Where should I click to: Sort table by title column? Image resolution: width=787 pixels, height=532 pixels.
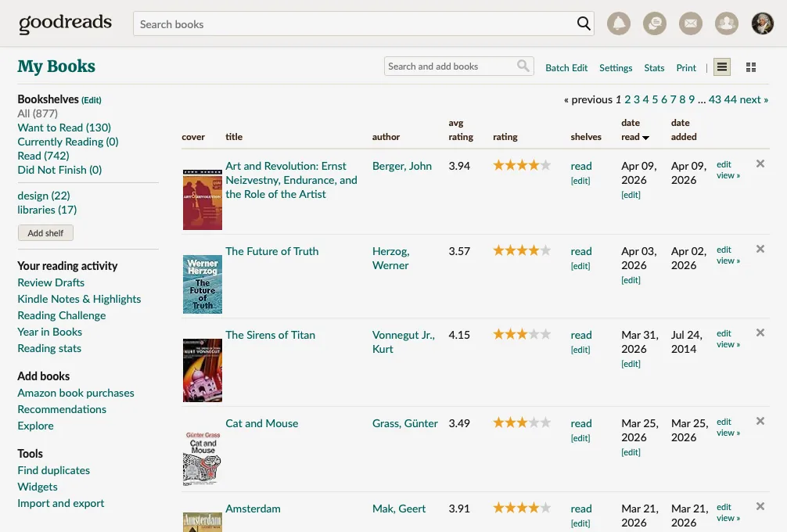click(x=234, y=136)
